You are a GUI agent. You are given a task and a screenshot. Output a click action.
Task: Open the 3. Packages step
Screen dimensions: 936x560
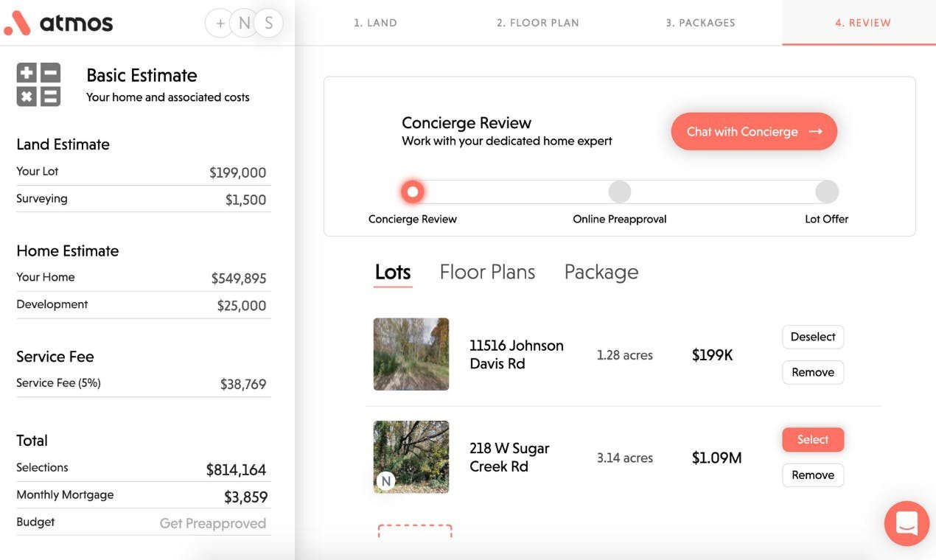click(x=700, y=23)
